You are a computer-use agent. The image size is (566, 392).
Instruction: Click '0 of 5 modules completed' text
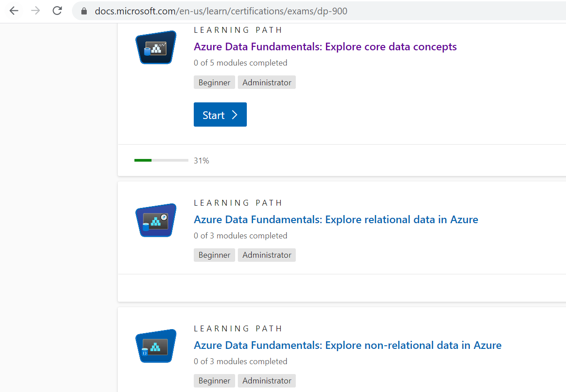click(241, 63)
